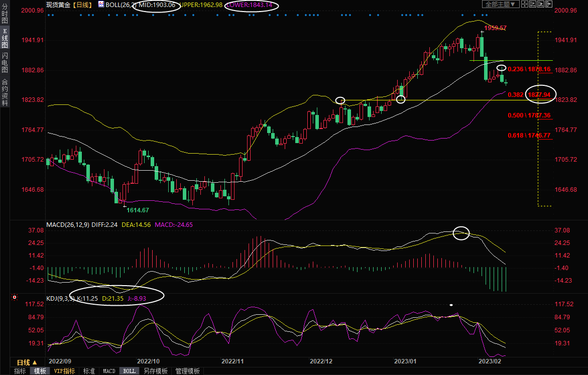Toggle the MACD template button

(x=109, y=371)
